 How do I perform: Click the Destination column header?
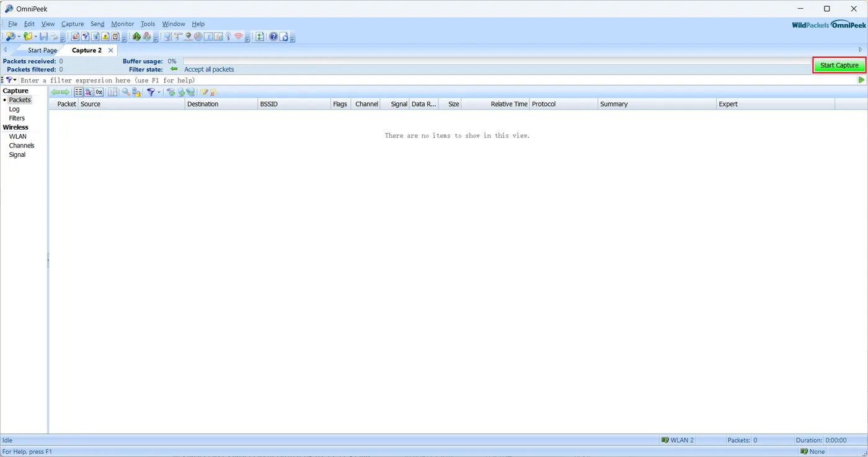[221, 104]
